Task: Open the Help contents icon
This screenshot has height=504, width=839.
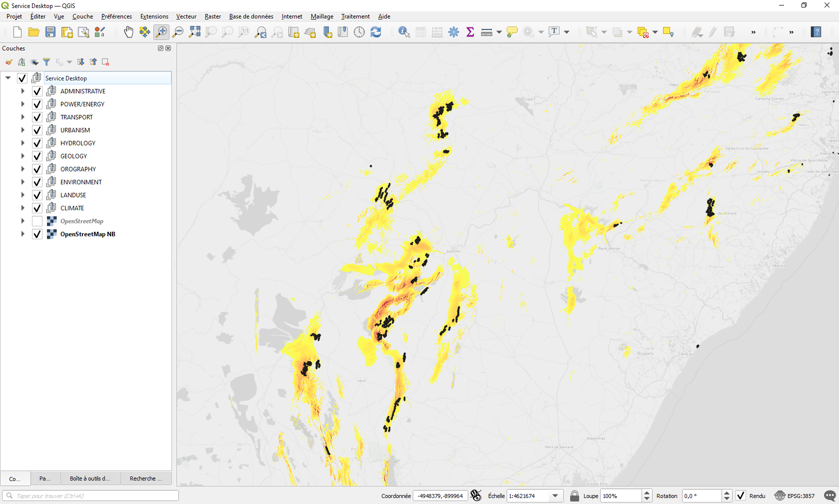Action: click(816, 32)
